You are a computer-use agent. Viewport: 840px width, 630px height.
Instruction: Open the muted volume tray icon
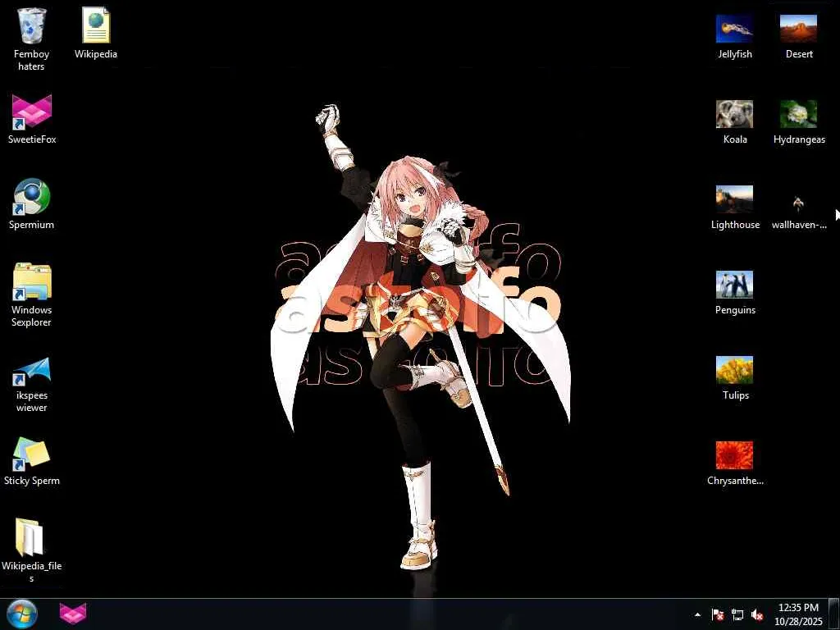pyautogui.click(x=757, y=614)
